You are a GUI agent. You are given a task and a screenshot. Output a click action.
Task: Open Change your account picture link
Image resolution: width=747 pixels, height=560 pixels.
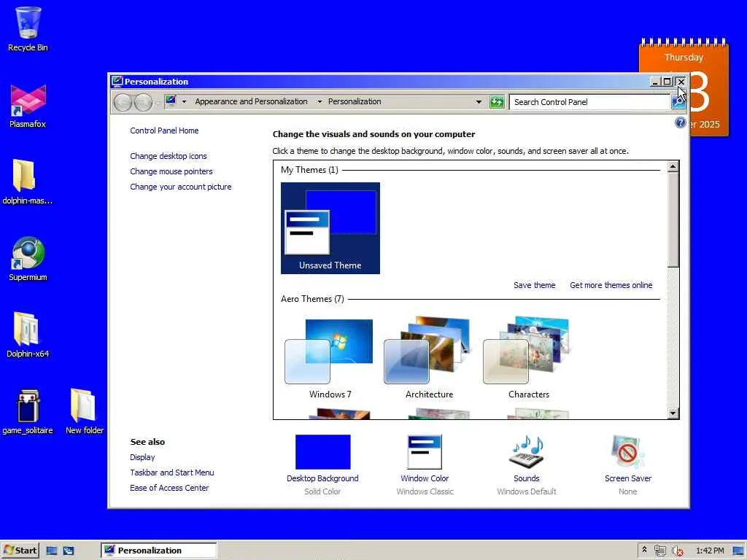(181, 187)
